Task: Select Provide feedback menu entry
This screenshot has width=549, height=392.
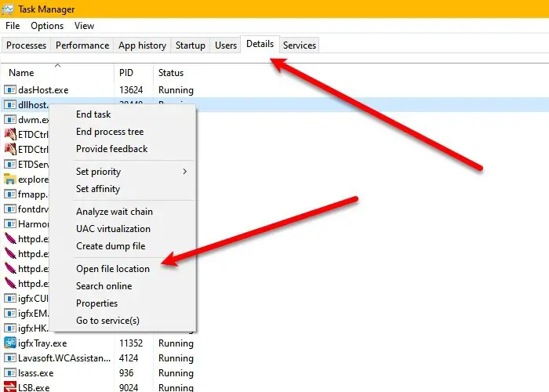Action: click(x=111, y=149)
